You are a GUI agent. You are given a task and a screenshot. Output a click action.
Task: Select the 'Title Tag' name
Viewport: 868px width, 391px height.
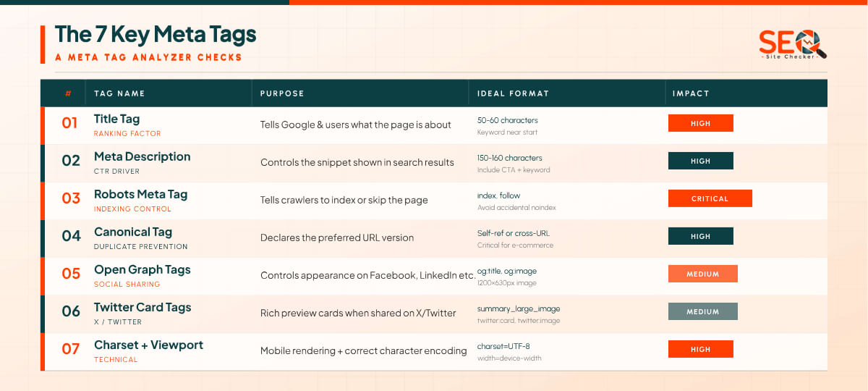click(116, 119)
